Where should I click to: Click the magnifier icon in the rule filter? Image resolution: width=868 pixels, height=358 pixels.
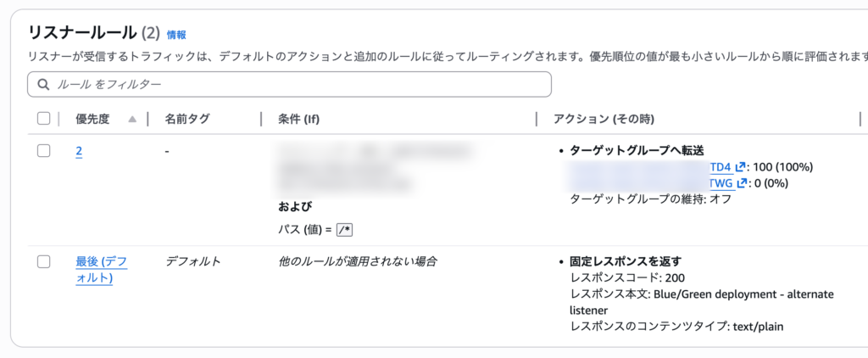click(42, 85)
